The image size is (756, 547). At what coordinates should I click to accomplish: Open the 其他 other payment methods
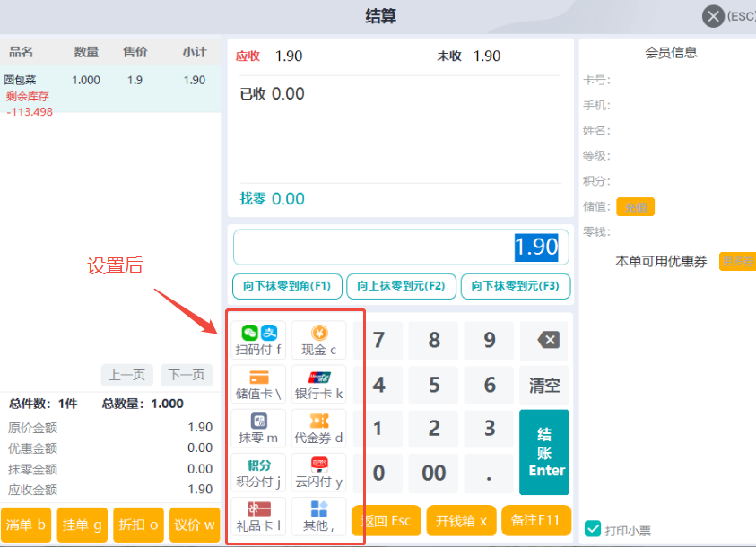(318, 516)
